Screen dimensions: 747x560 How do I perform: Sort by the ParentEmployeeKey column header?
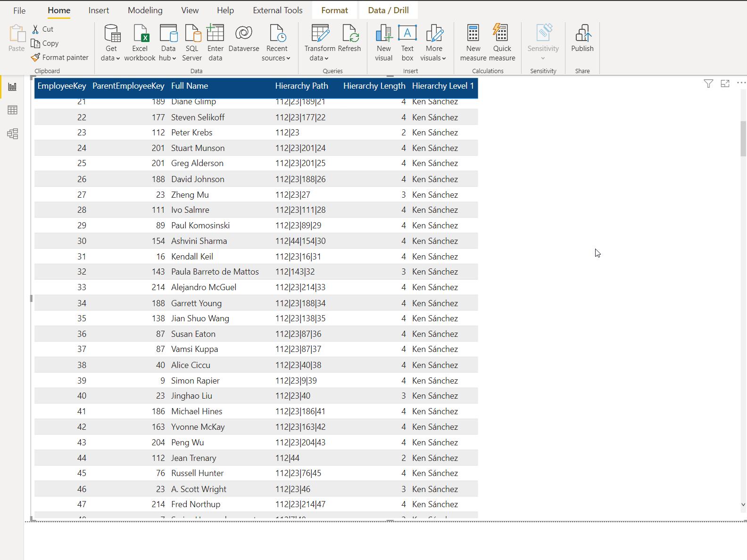(x=128, y=86)
